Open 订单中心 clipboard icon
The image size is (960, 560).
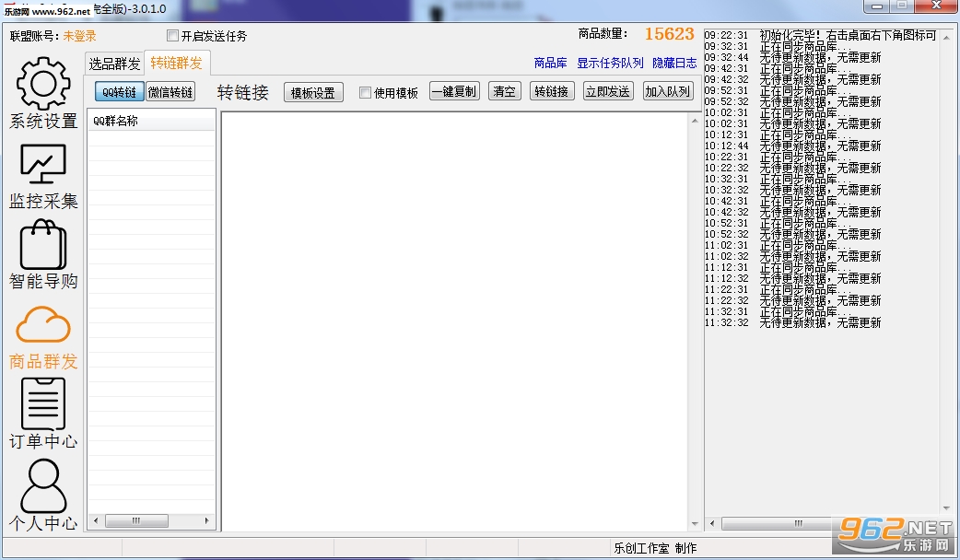coord(43,404)
